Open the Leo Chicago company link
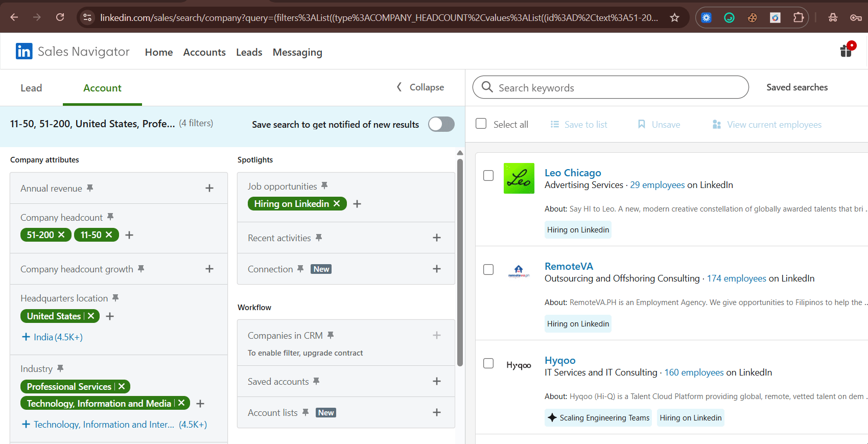Image resolution: width=868 pixels, height=444 pixels. click(x=573, y=173)
